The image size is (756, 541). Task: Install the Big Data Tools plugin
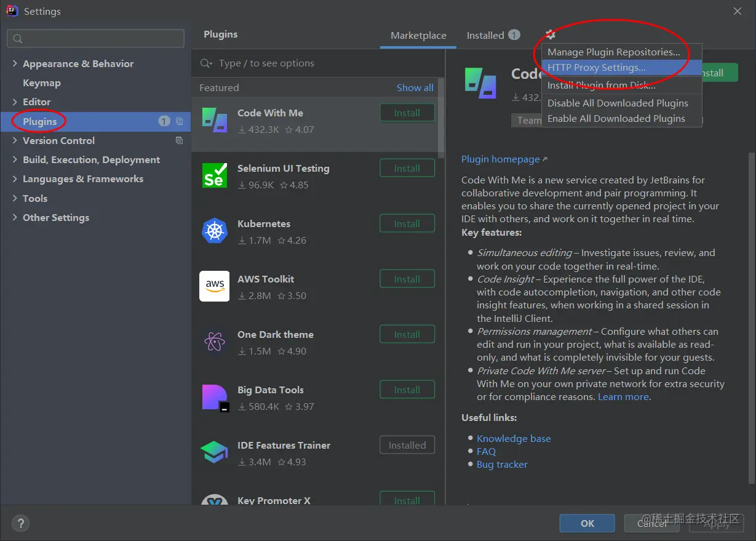tap(407, 390)
